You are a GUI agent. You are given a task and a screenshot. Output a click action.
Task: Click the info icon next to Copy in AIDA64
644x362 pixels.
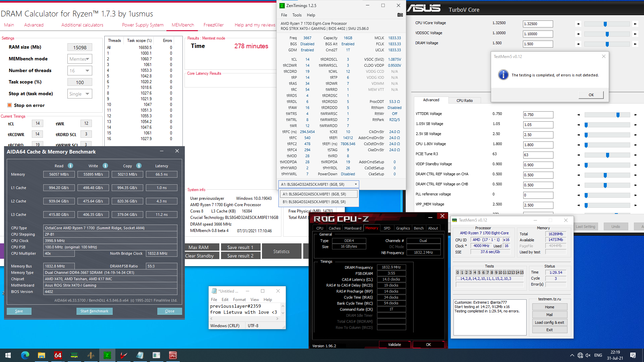(x=139, y=166)
